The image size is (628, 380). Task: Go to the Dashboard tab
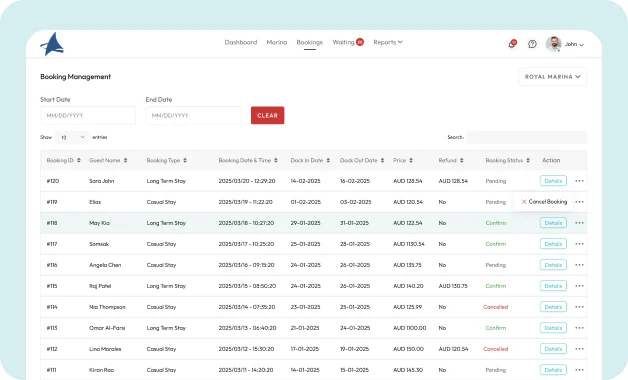click(x=241, y=42)
